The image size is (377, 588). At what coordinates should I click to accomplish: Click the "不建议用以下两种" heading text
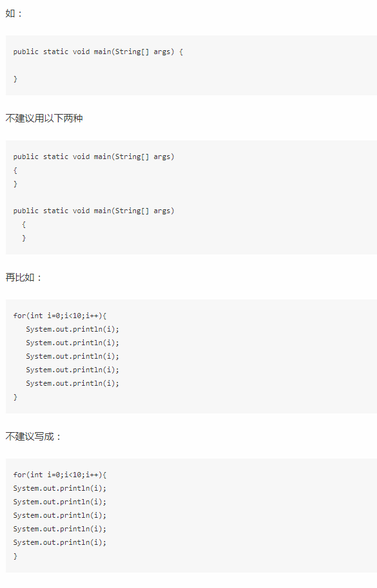(x=44, y=119)
